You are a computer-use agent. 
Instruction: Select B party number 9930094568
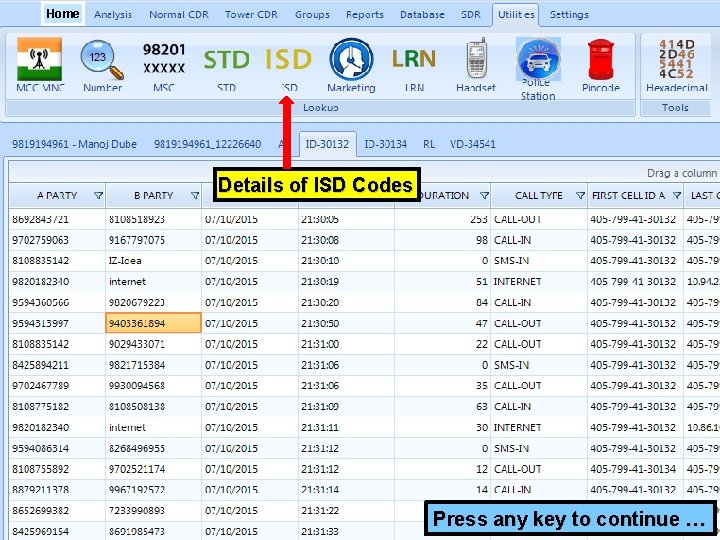click(153, 386)
